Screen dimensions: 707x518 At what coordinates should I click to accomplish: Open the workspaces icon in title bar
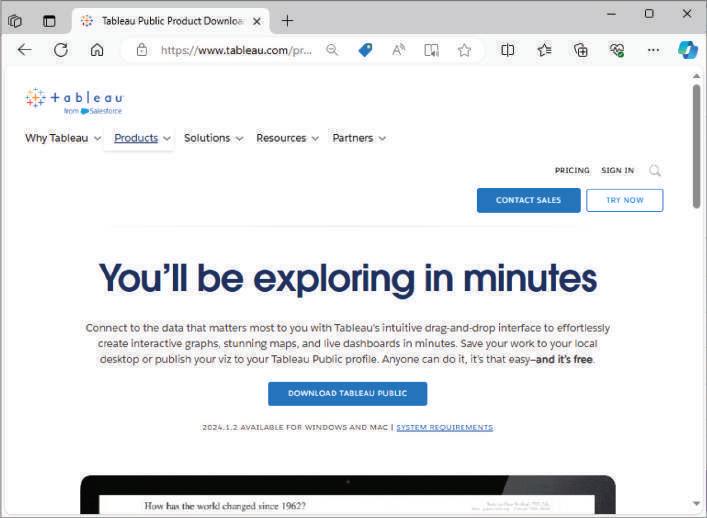[x=15, y=21]
